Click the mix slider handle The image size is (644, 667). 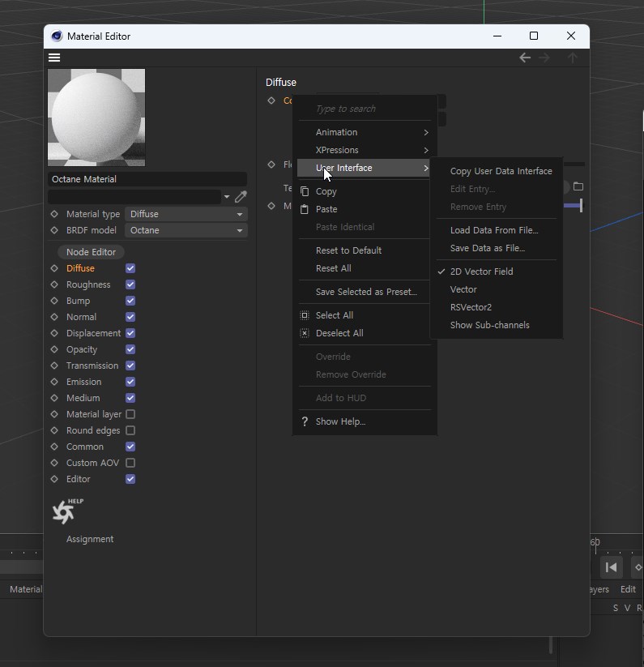pyautogui.click(x=581, y=206)
